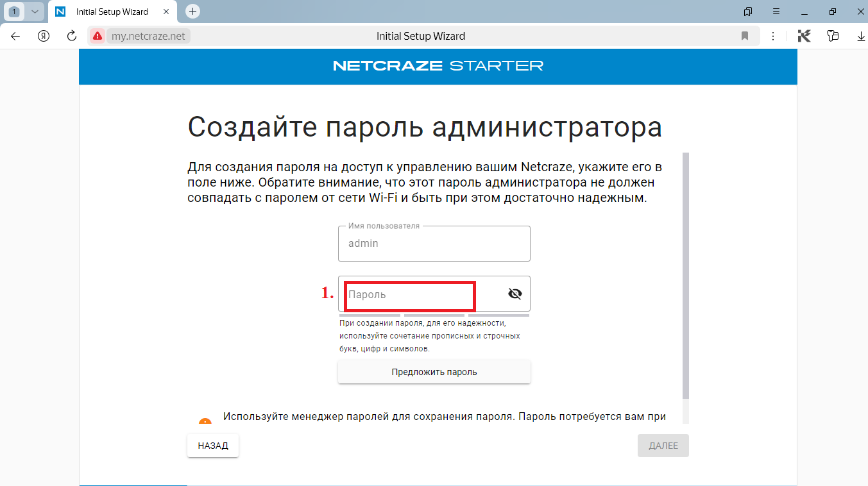Click the tab group counter showing 1
Image resolution: width=868 pixels, height=486 pixels.
[x=13, y=12]
